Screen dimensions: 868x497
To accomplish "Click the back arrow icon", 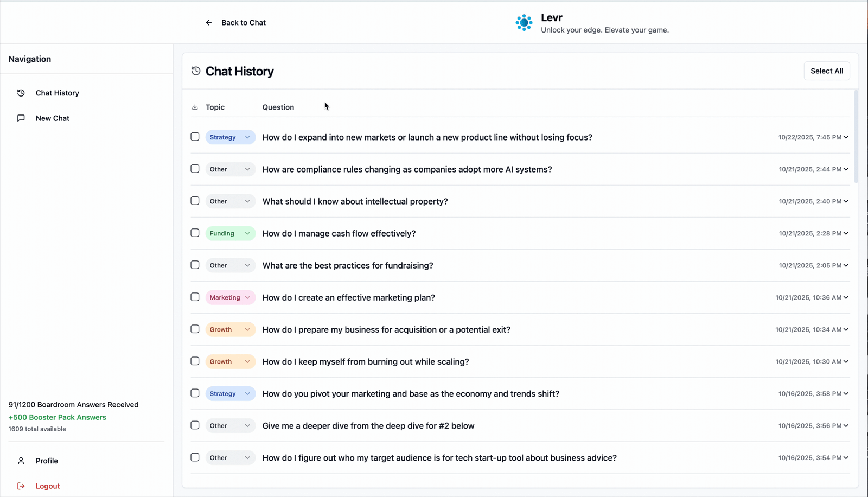I will click(209, 23).
